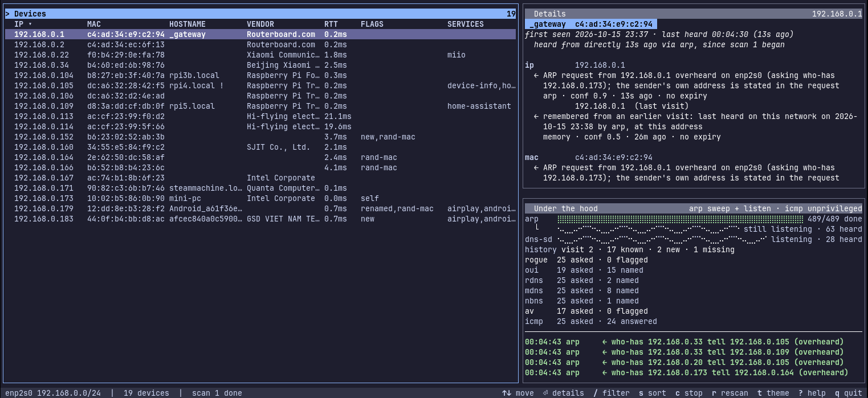
Task: Click the SERVICES column header
Action: tap(466, 24)
